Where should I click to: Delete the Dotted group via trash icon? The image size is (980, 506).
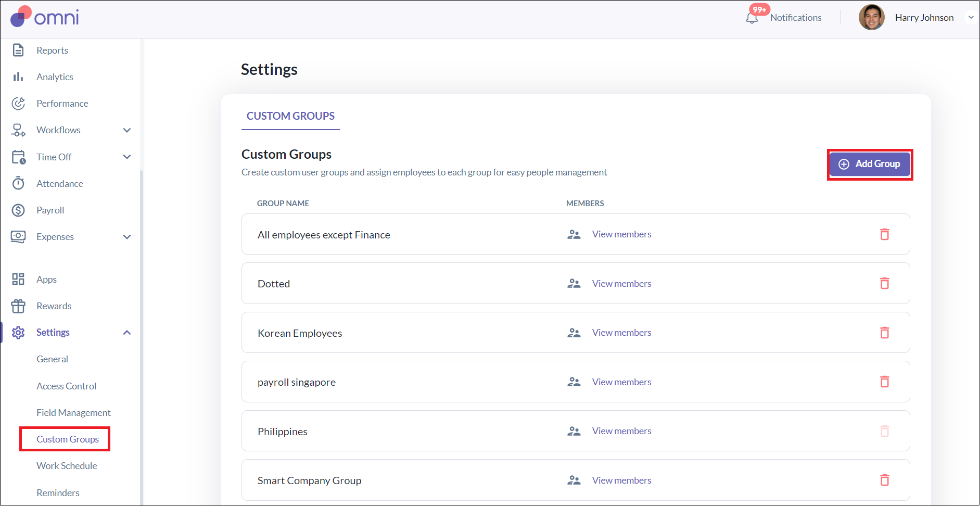884,283
